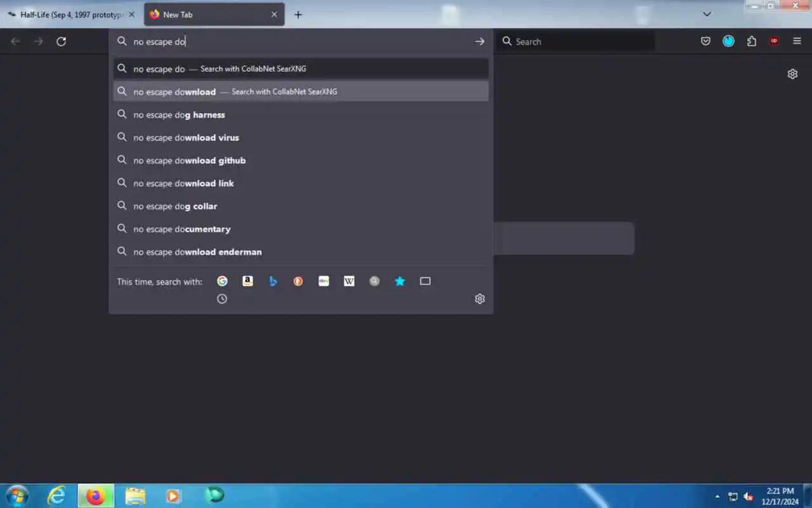812x508 pixels.
Task: Search with Wikipedia one-off icon
Action: pyautogui.click(x=349, y=281)
